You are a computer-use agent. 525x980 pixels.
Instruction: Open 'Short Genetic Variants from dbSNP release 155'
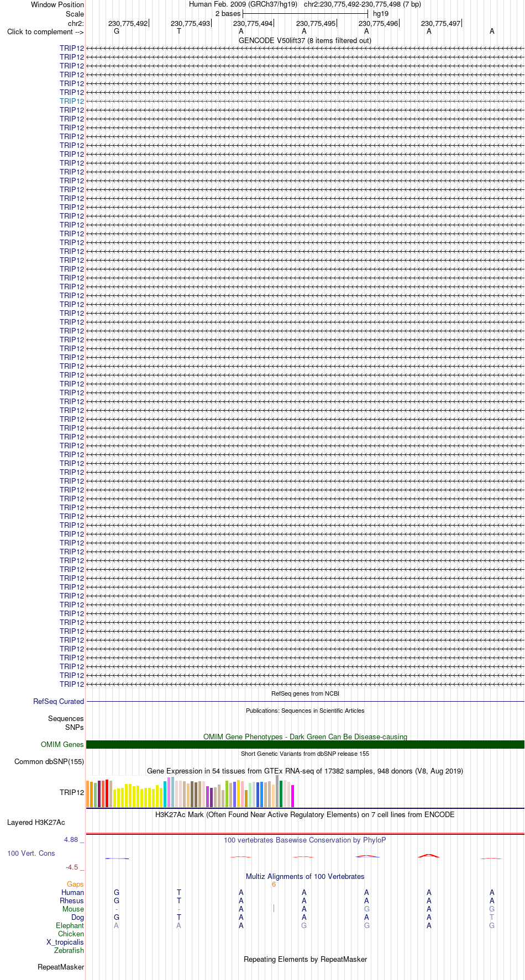305,754
